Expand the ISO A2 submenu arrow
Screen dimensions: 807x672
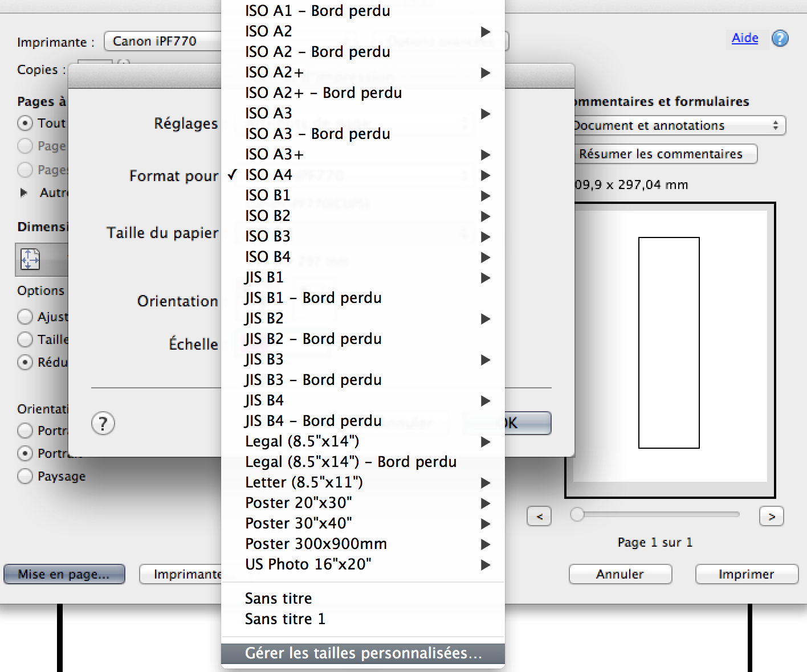(485, 32)
